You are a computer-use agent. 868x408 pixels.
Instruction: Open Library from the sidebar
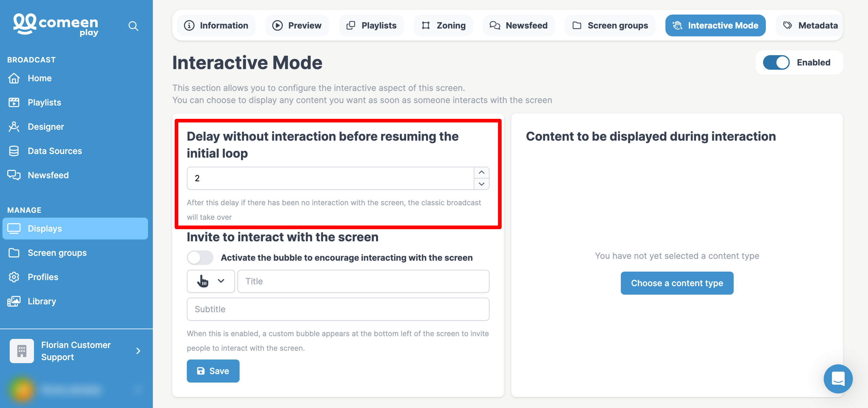click(x=75, y=301)
